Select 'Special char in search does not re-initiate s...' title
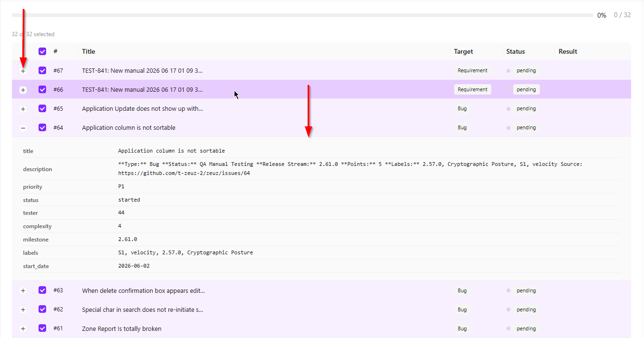Screen dimensions: 644x338 click(x=142, y=309)
